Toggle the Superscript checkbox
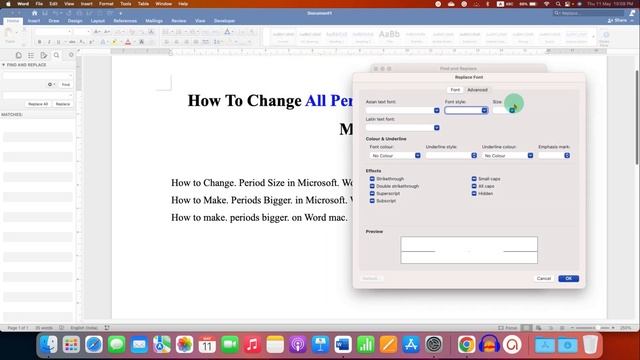This screenshot has width=640, height=360. (372, 193)
